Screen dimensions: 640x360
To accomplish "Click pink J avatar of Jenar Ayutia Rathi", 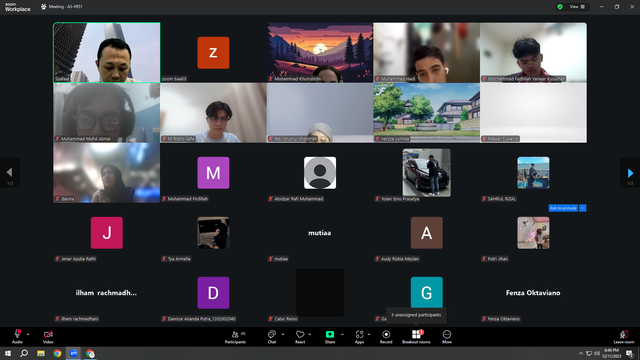I will point(107,233).
